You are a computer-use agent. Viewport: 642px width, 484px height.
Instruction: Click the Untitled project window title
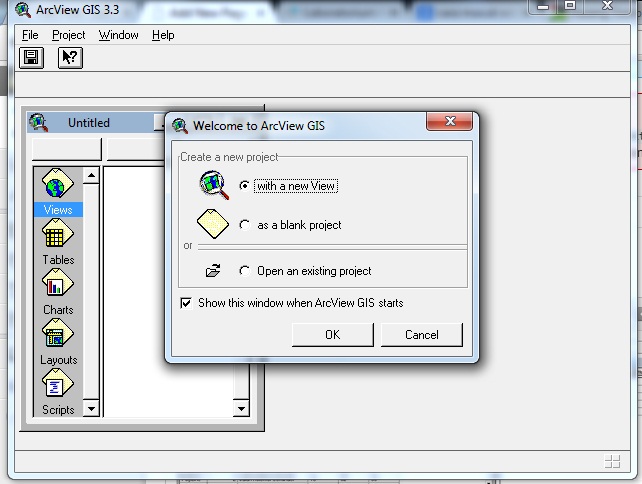(89, 123)
